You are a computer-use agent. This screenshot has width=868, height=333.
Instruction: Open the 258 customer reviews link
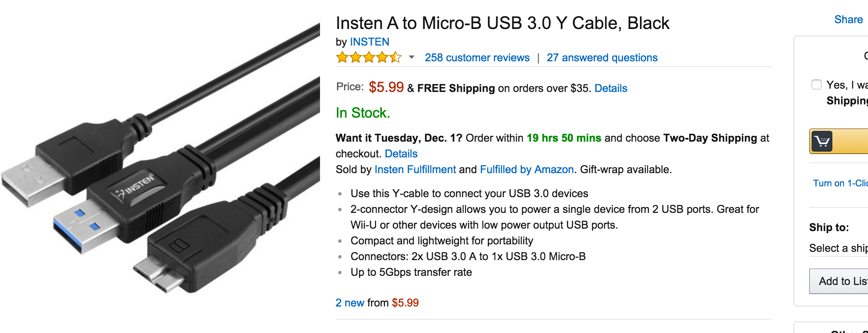pyautogui.click(x=477, y=58)
